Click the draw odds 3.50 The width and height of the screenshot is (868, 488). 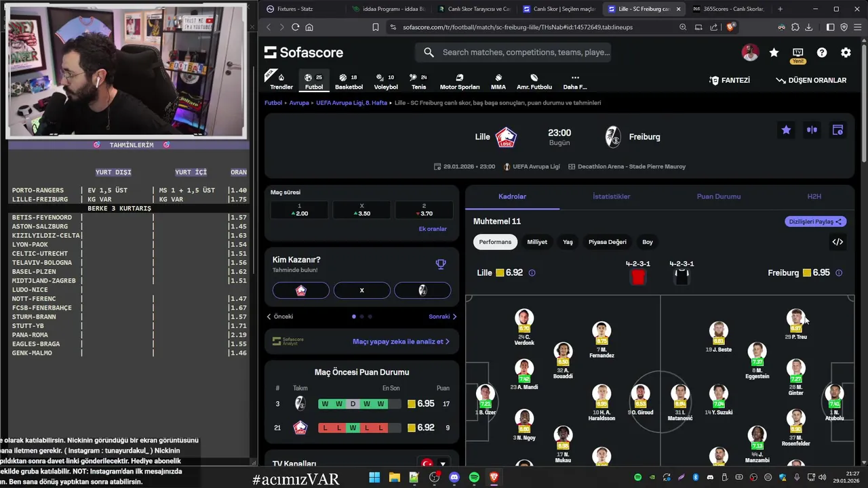click(x=361, y=210)
